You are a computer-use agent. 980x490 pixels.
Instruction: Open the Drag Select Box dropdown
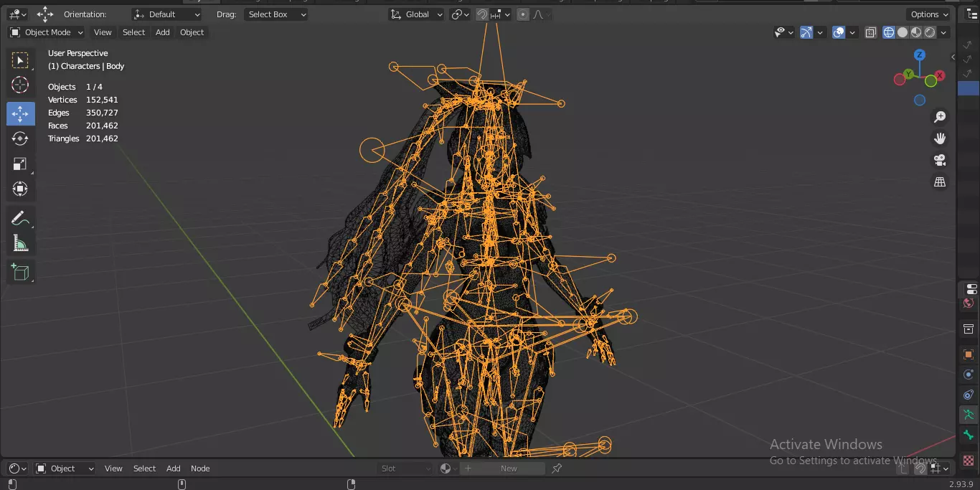tap(276, 14)
